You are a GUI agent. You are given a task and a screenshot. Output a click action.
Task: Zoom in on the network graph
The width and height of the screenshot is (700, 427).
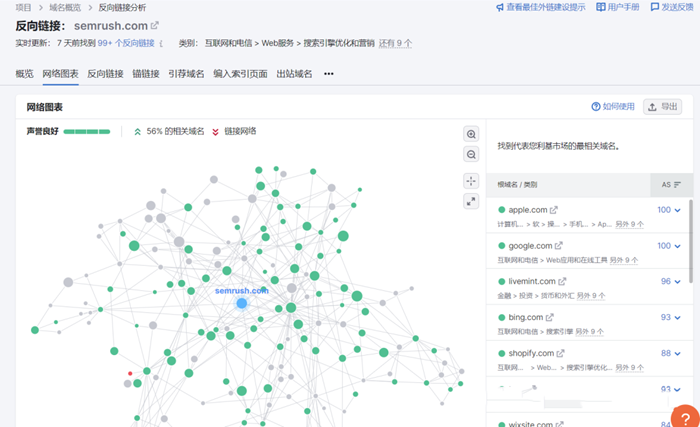click(x=471, y=134)
